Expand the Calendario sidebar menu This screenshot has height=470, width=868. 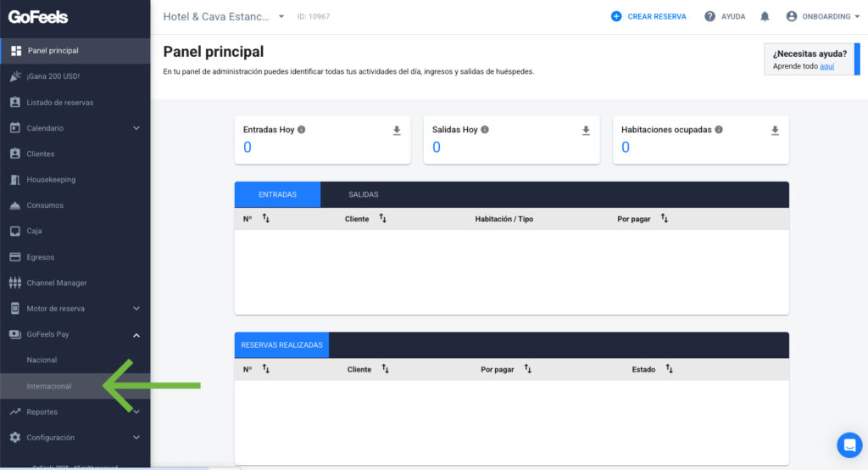coord(136,128)
